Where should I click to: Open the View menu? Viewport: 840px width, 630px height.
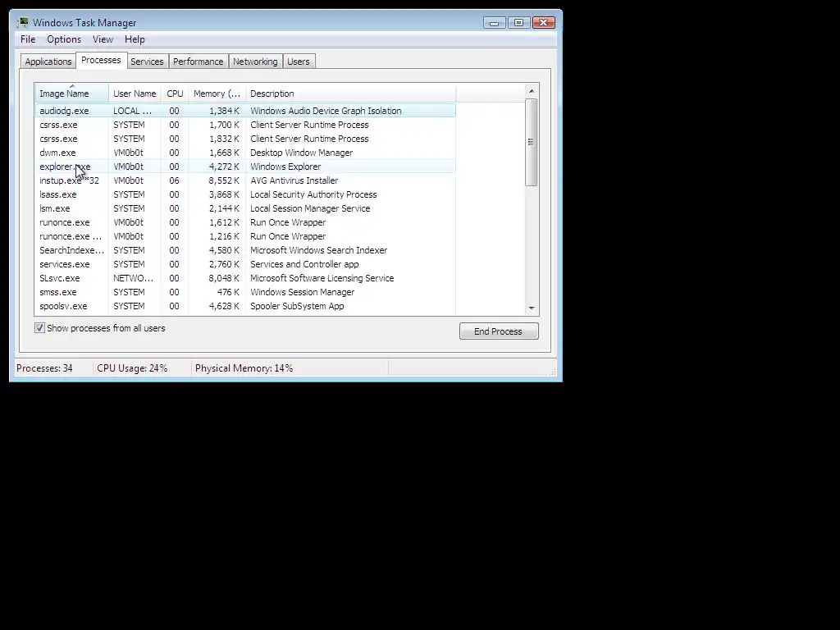pos(103,39)
